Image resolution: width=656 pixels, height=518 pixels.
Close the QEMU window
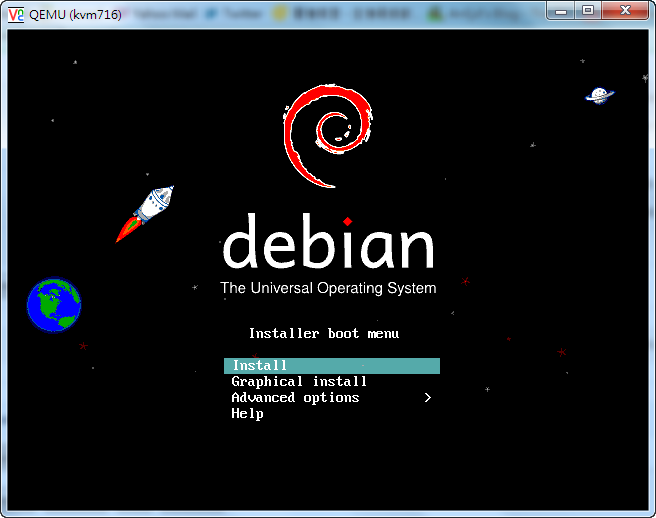tap(625, 10)
